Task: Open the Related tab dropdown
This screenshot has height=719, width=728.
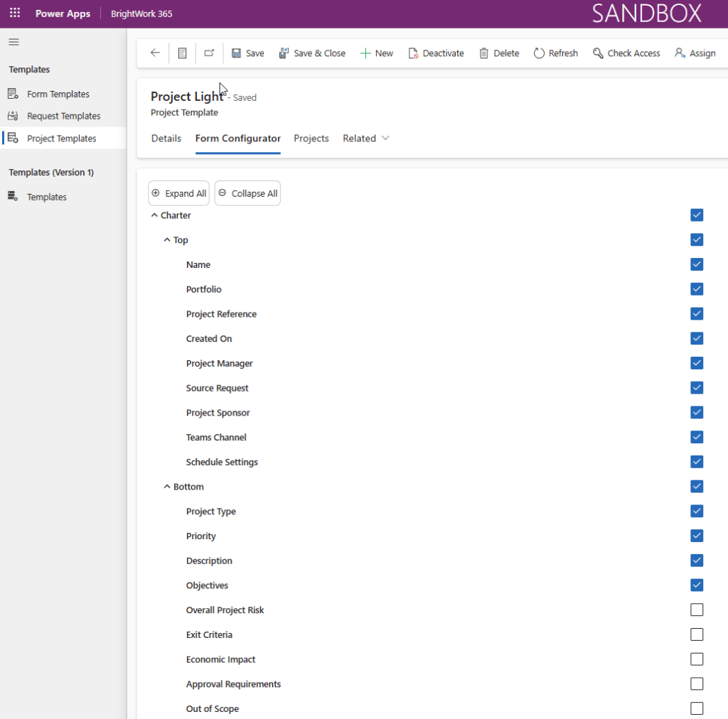Action: [366, 139]
